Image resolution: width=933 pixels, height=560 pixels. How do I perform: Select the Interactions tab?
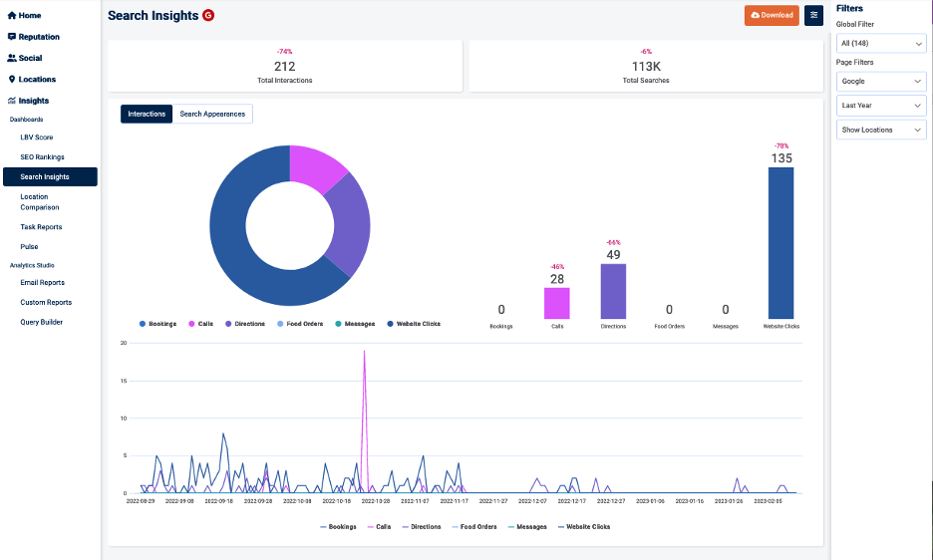147,115
